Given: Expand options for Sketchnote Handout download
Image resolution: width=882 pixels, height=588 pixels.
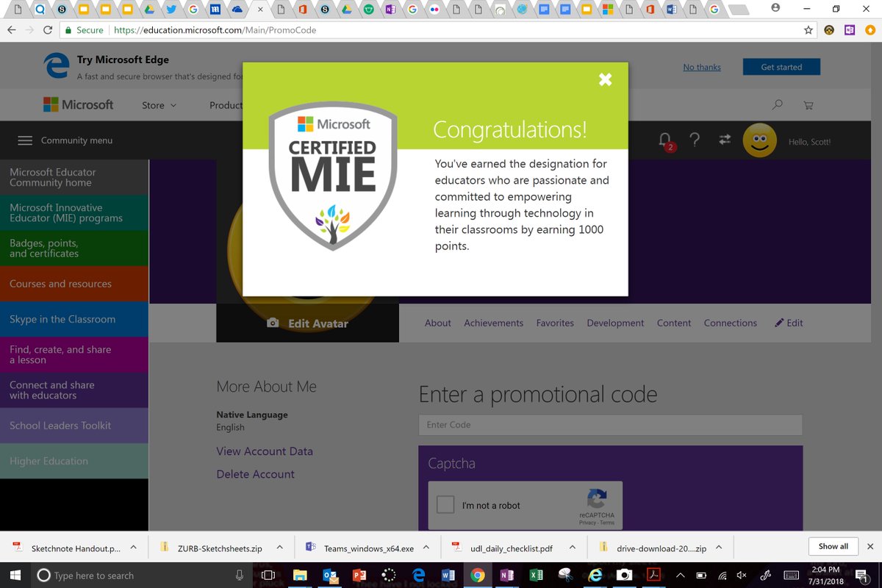Looking at the screenshot, I should pos(133,548).
